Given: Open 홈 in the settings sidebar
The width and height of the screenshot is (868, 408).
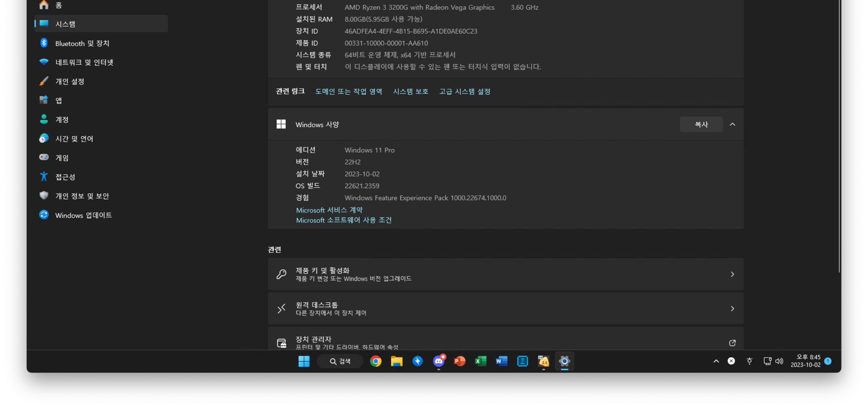Looking at the screenshot, I should click(101, 5).
